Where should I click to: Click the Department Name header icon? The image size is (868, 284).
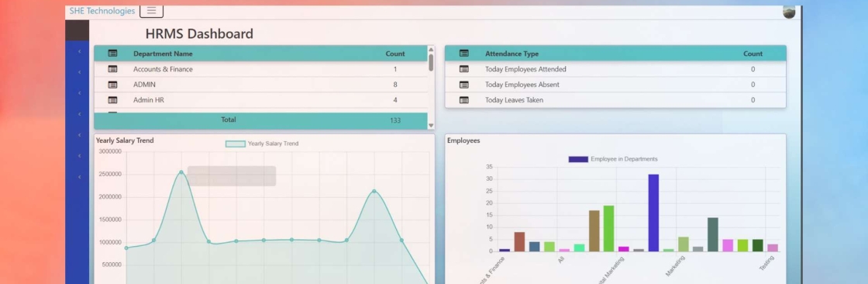[112, 54]
